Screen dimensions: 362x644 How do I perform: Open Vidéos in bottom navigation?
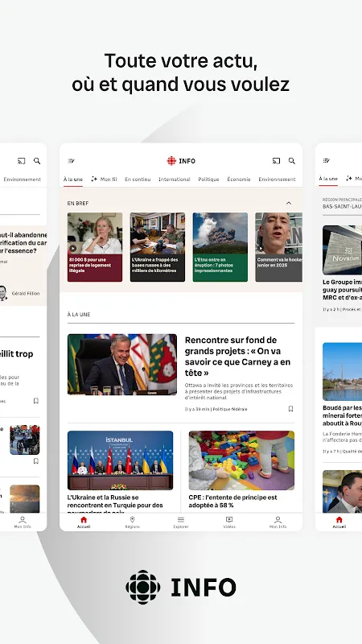[229, 522]
